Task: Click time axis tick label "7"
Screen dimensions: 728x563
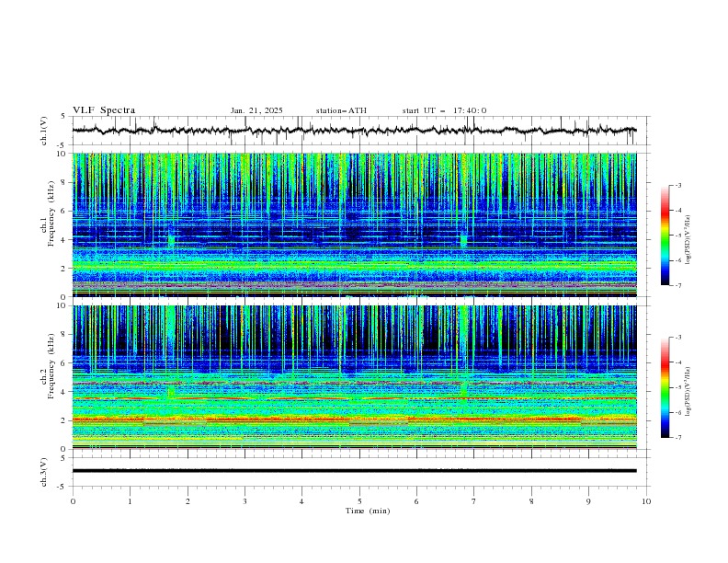Action: pos(474,501)
